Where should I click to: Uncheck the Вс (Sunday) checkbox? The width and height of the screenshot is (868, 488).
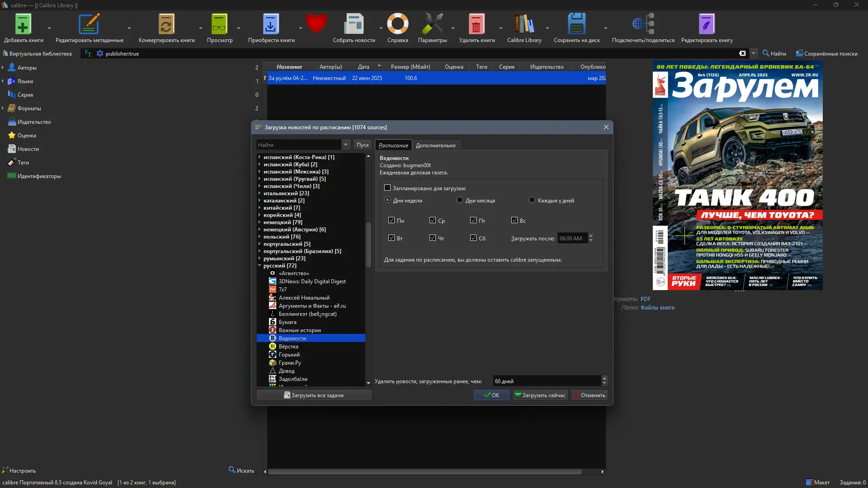[514, 221]
